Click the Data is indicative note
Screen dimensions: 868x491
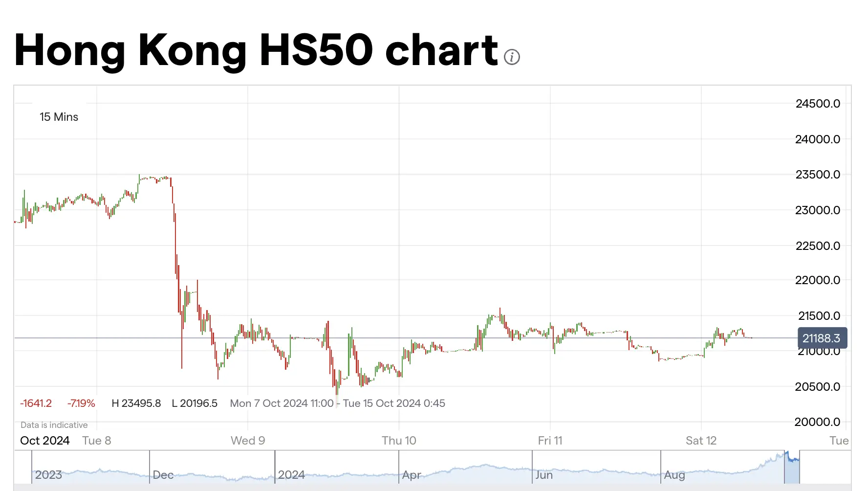[54, 425]
